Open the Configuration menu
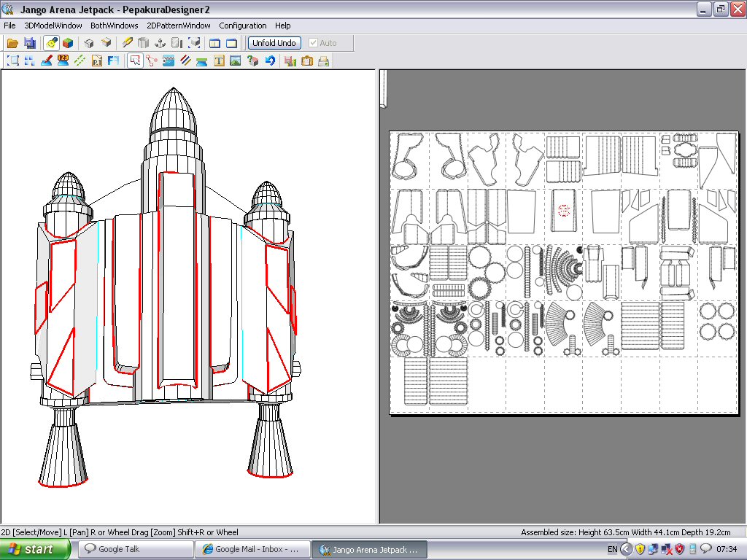 tap(242, 26)
